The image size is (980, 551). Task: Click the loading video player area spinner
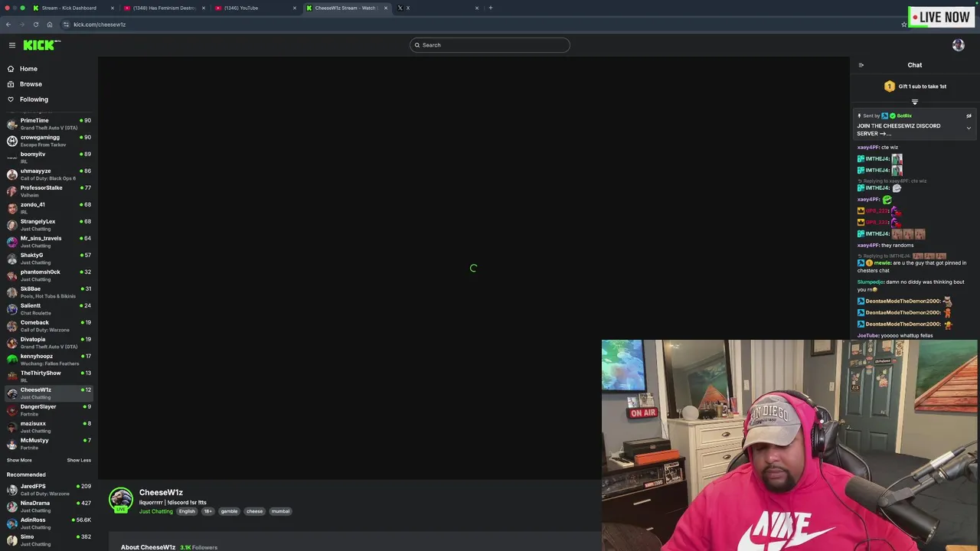point(473,269)
